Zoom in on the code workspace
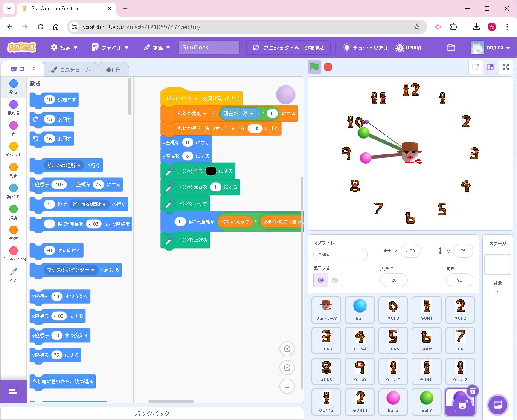Image resolution: width=517 pixels, height=420 pixels. click(287, 349)
